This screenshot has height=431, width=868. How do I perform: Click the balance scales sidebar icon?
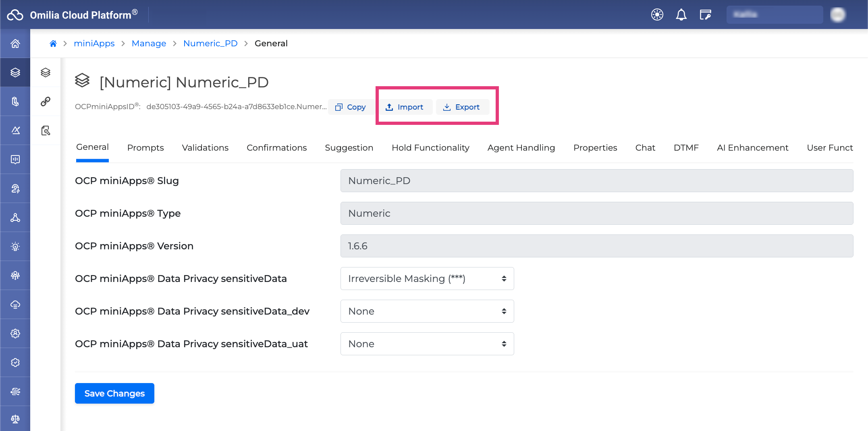click(x=15, y=419)
